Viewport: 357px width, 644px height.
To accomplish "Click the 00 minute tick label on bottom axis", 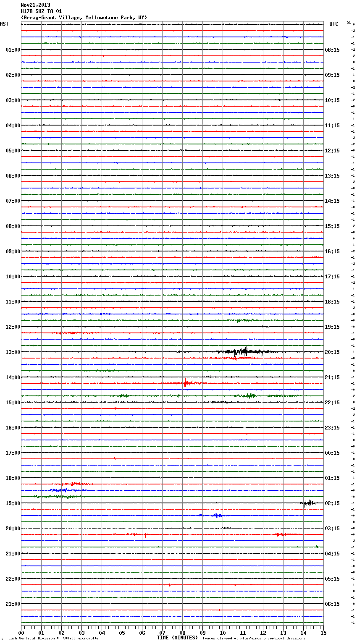I will 21,633.
